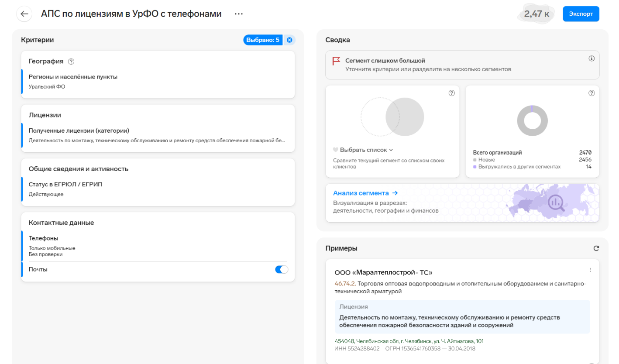This screenshot has width=619, height=364.
Task: Click the Лицензии section heading
Action: [45, 115]
